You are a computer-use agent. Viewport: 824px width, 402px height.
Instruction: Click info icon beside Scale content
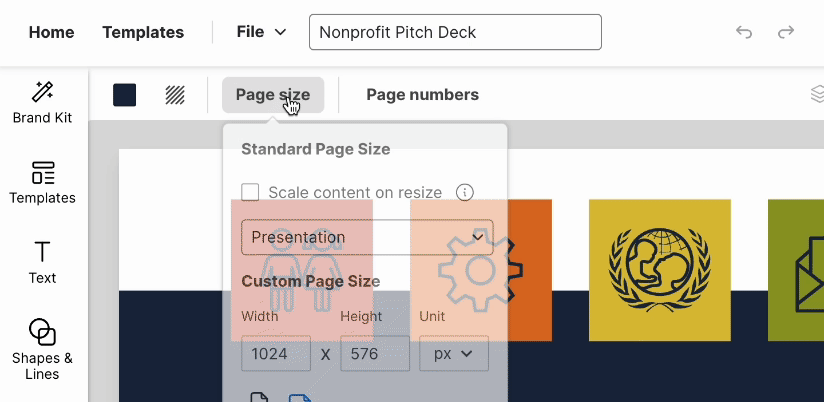tap(464, 192)
